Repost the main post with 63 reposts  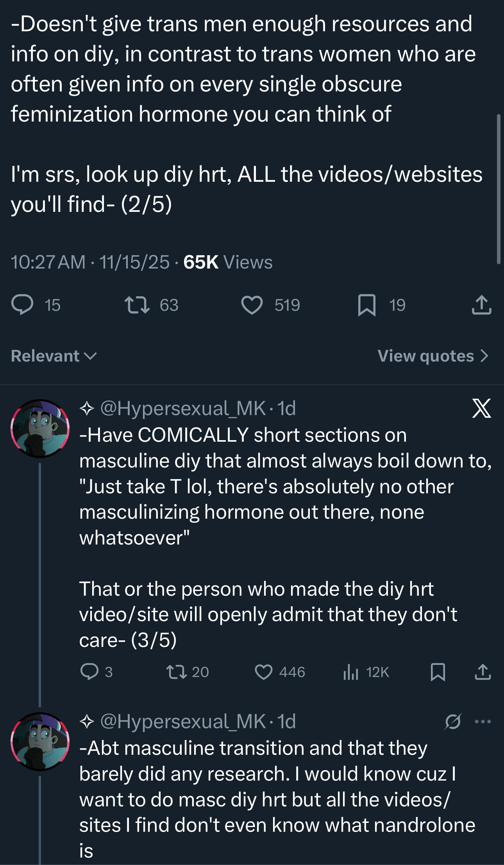point(137,305)
